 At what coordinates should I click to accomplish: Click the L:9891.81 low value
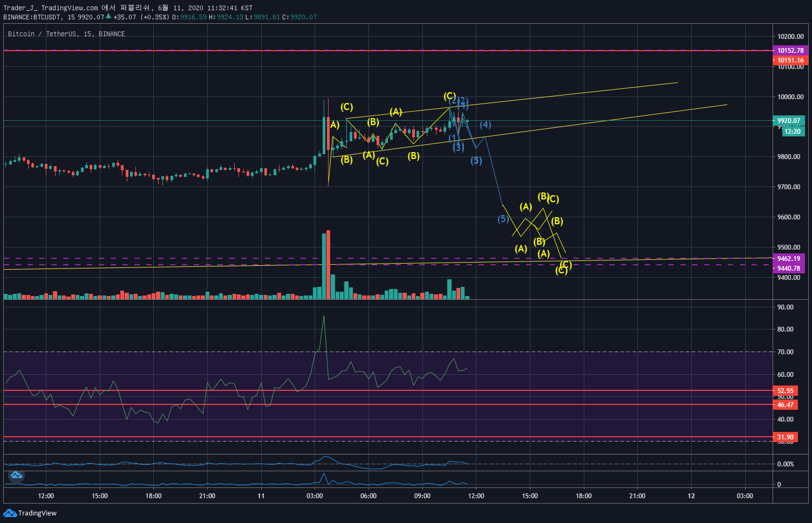(x=263, y=17)
